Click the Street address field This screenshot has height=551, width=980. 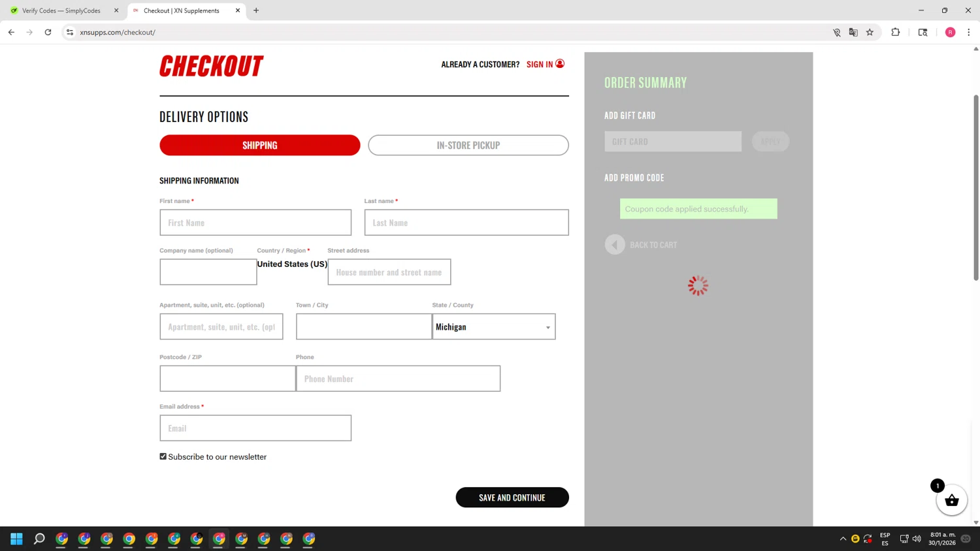[x=389, y=272]
